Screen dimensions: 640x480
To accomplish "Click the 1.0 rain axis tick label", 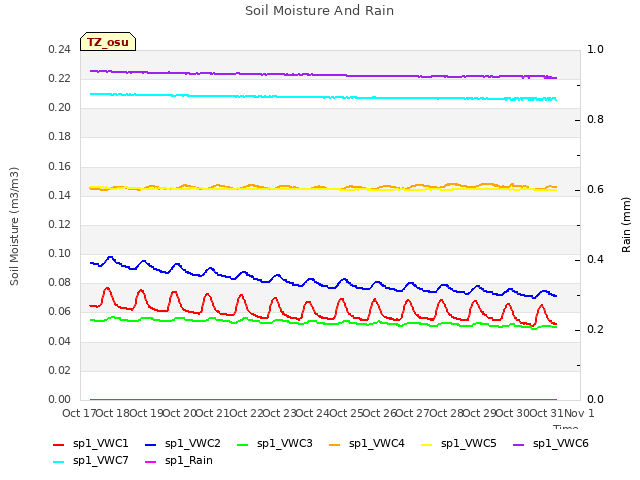I will click(x=595, y=49).
